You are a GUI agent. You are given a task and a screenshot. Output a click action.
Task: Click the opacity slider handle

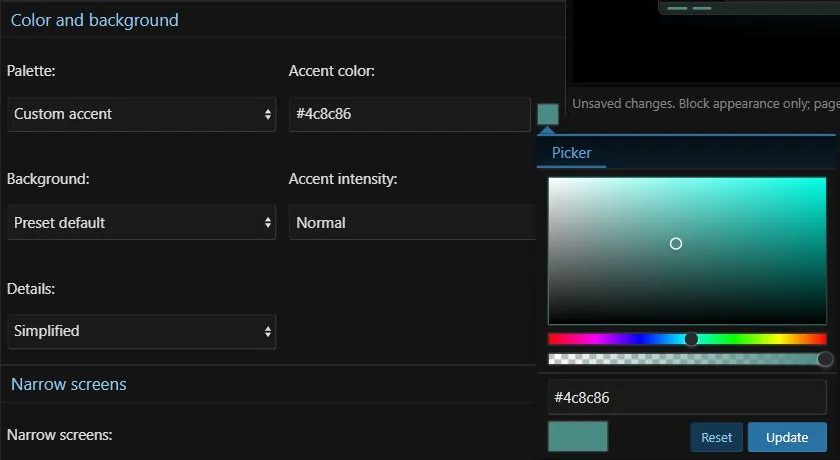coord(825,359)
